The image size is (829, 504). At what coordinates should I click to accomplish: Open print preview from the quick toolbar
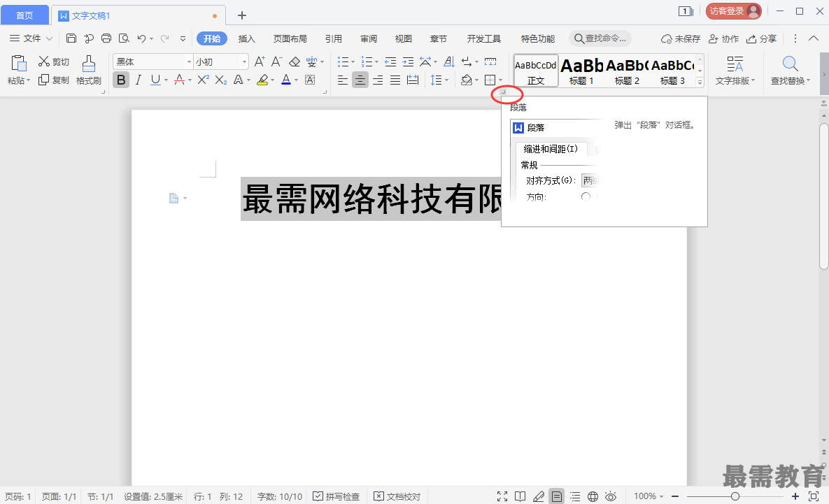coord(124,38)
